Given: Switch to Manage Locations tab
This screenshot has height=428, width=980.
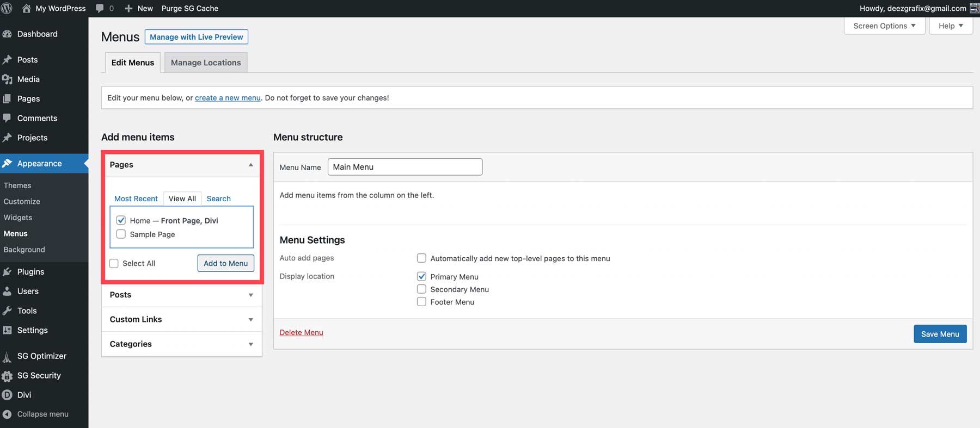Looking at the screenshot, I should (206, 63).
